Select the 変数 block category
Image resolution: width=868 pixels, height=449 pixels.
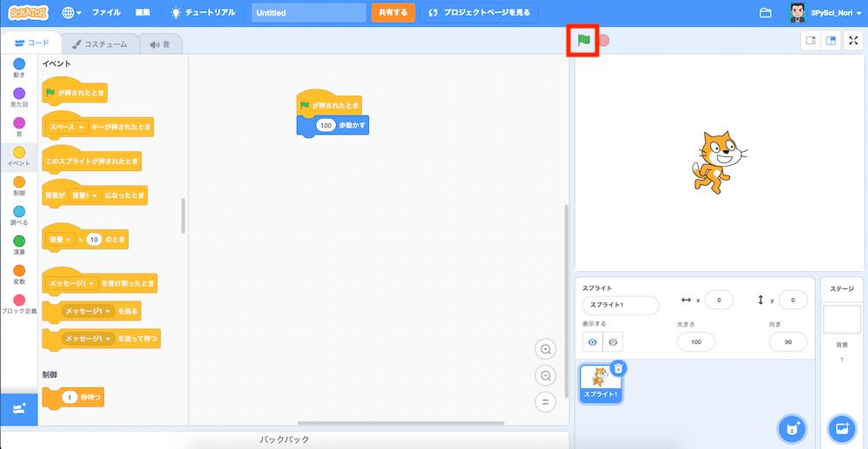pyautogui.click(x=19, y=275)
